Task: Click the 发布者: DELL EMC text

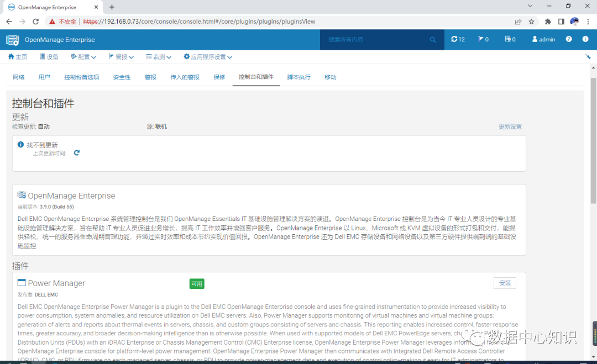Action: click(38, 295)
